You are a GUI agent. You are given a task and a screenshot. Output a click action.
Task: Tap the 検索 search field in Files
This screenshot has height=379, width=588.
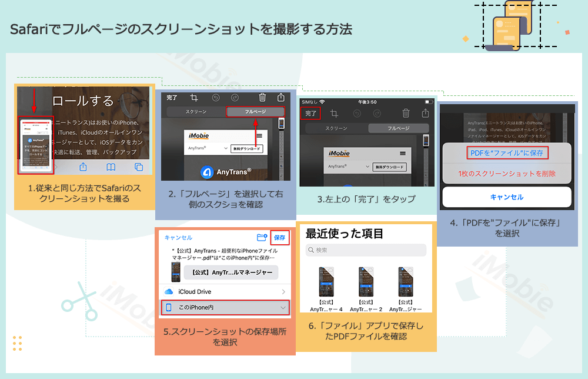(366, 250)
